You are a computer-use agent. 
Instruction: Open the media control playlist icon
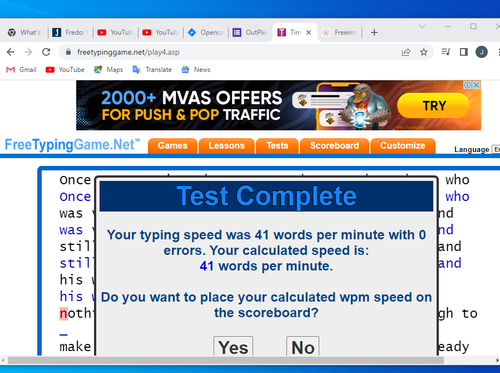point(446,52)
